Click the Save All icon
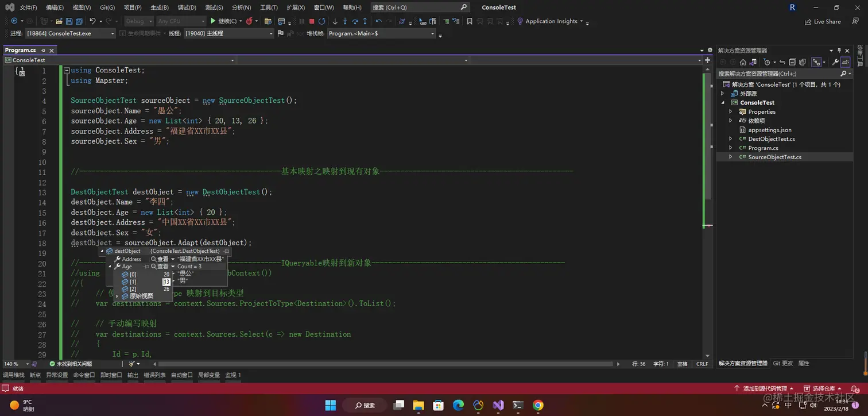Viewport: 868px width, 416px height. (x=78, y=21)
